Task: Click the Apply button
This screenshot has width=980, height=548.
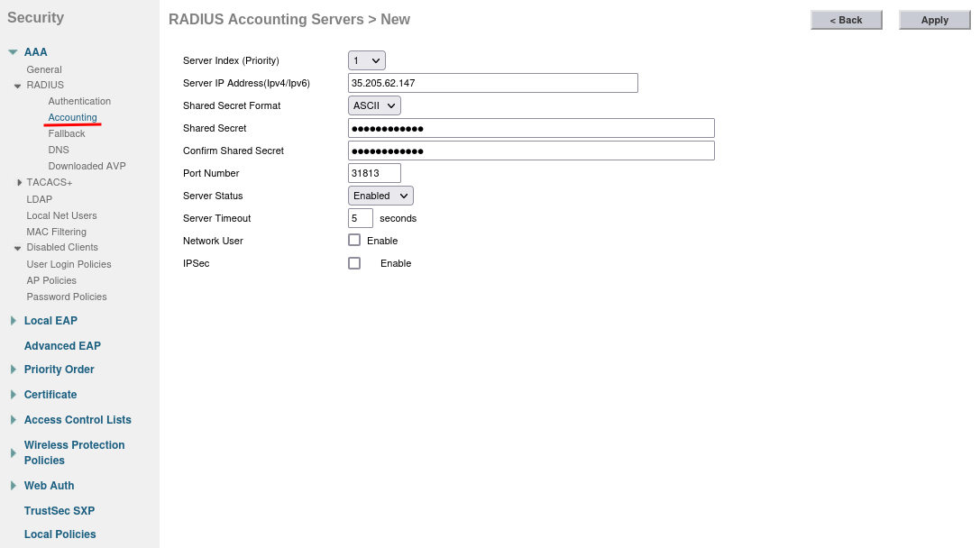Action: (934, 20)
